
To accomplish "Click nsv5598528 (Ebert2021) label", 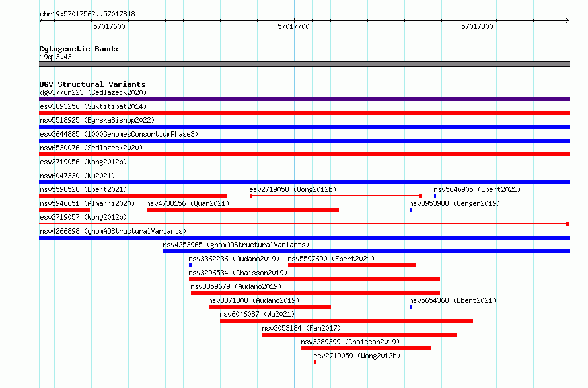I will coord(83,189).
